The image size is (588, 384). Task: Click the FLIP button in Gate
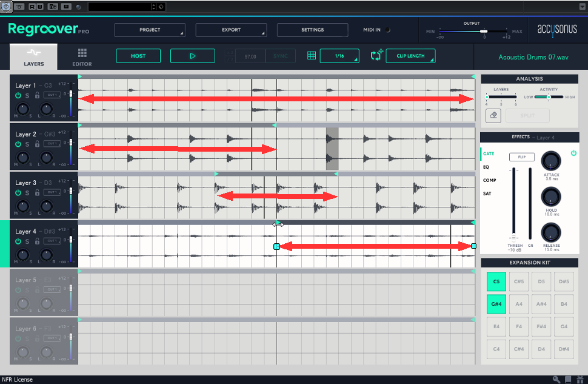click(x=522, y=157)
